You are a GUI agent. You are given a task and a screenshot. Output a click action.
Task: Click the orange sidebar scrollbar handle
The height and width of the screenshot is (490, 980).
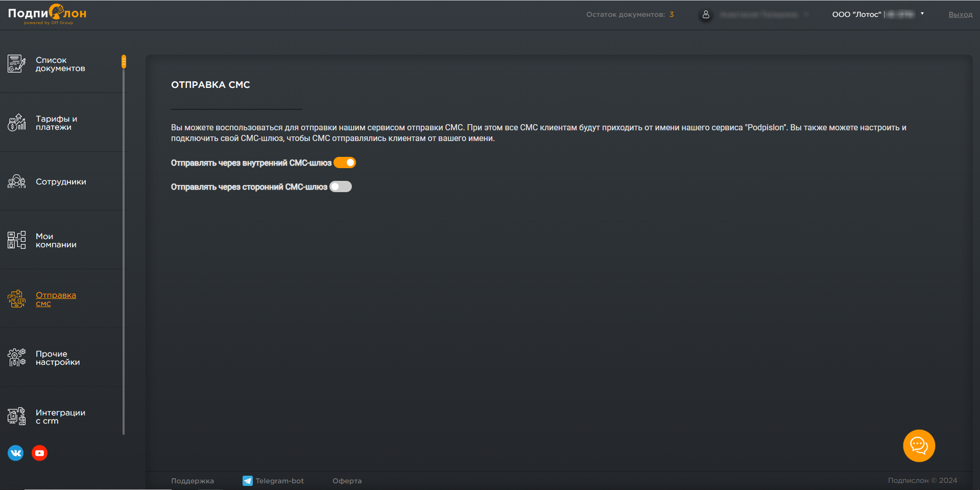(x=124, y=61)
